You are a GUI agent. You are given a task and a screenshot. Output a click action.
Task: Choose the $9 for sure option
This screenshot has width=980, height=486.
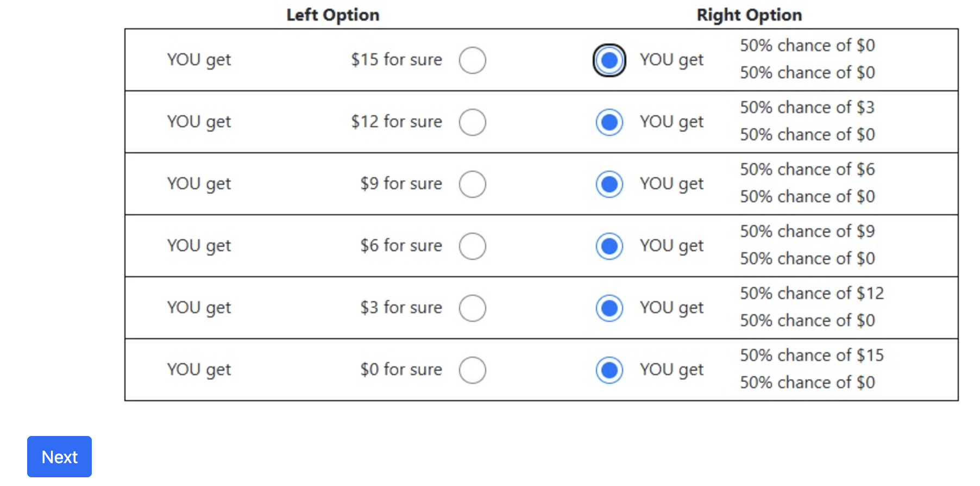pyautogui.click(x=472, y=184)
